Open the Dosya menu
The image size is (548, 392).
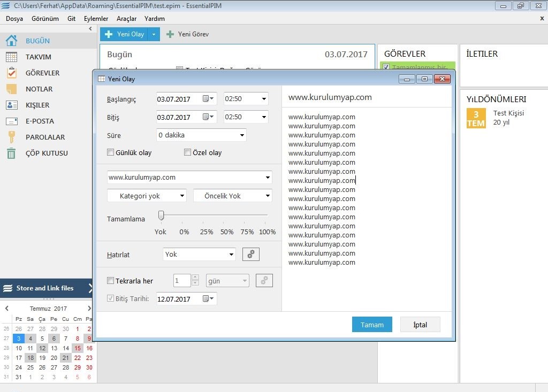(14, 19)
